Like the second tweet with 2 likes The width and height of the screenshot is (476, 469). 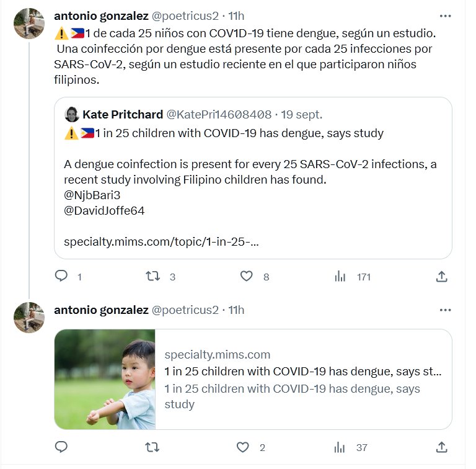tap(243, 447)
